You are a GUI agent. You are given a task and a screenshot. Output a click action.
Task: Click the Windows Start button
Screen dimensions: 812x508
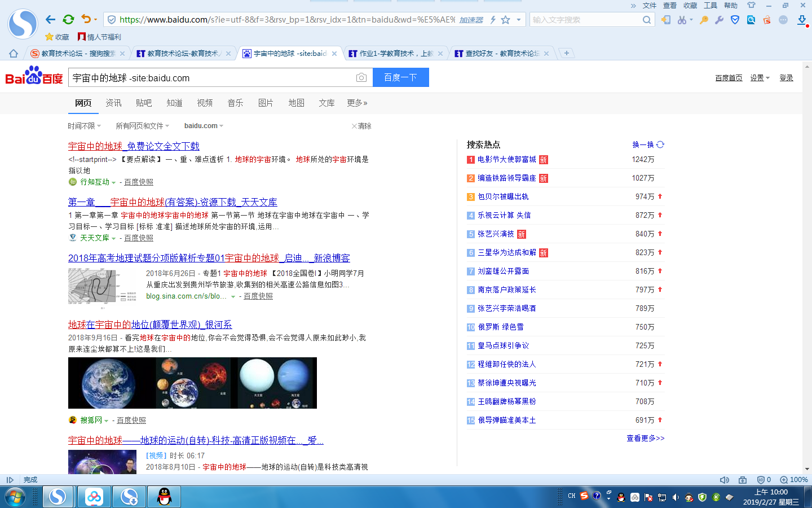click(15, 497)
